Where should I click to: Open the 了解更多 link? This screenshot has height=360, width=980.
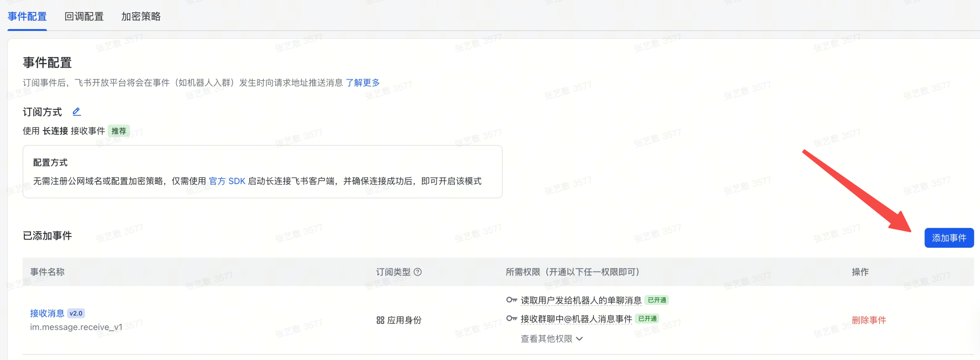363,82
